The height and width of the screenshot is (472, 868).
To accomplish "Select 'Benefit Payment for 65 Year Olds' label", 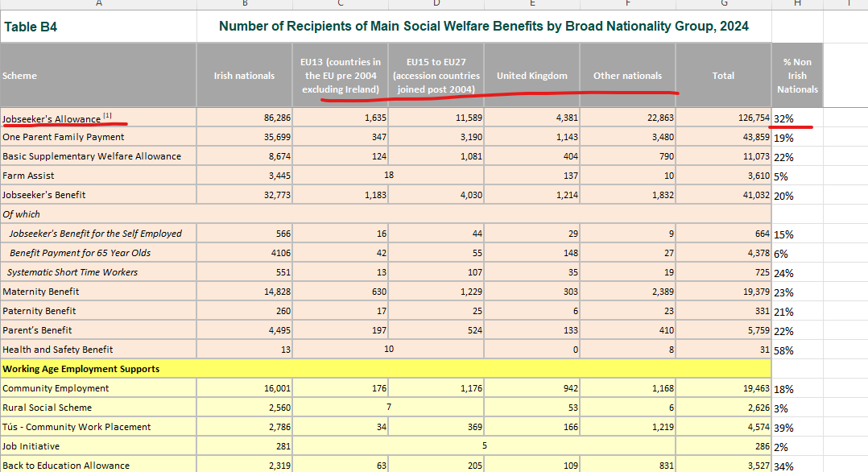I will click(98, 253).
